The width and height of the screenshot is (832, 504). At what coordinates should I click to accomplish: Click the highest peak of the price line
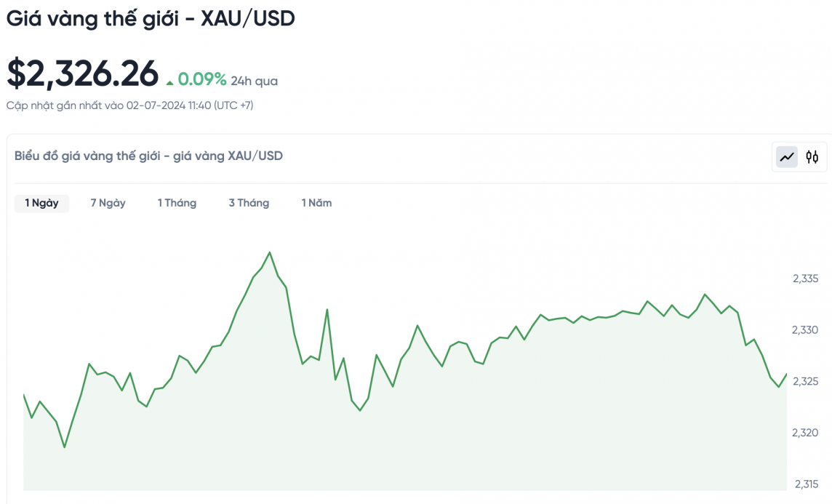coord(270,252)
